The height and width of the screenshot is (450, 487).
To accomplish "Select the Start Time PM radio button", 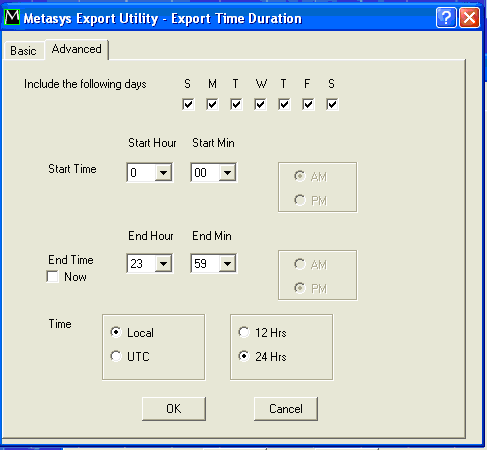I will click(300, 200).
